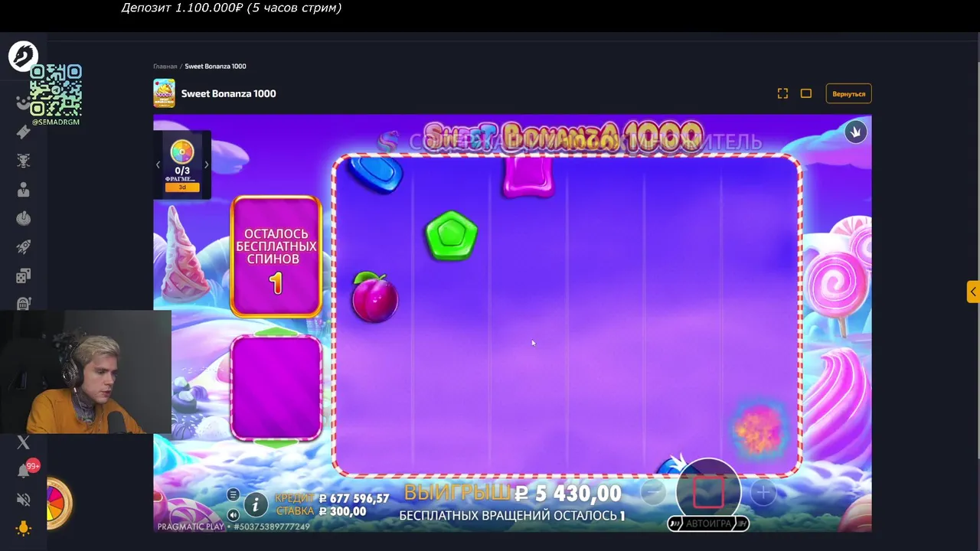Go to Главная breadcrumb link
This screenshot has height=551, width=980.
165,67
